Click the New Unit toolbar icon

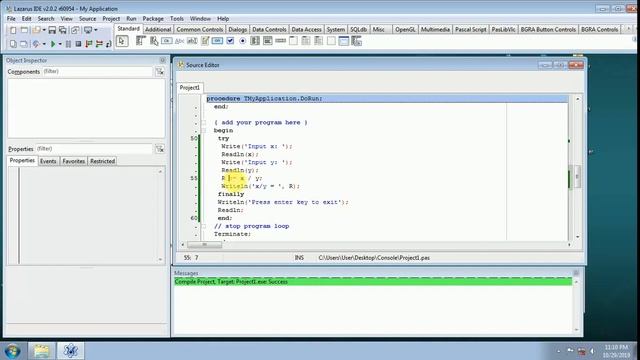click(x=13, y=30)
